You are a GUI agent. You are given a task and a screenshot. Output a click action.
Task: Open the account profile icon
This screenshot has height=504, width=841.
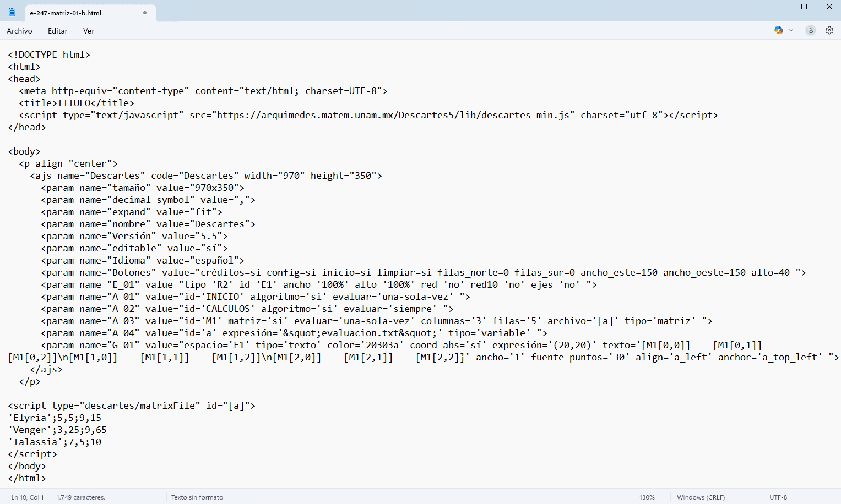point(810,31)
